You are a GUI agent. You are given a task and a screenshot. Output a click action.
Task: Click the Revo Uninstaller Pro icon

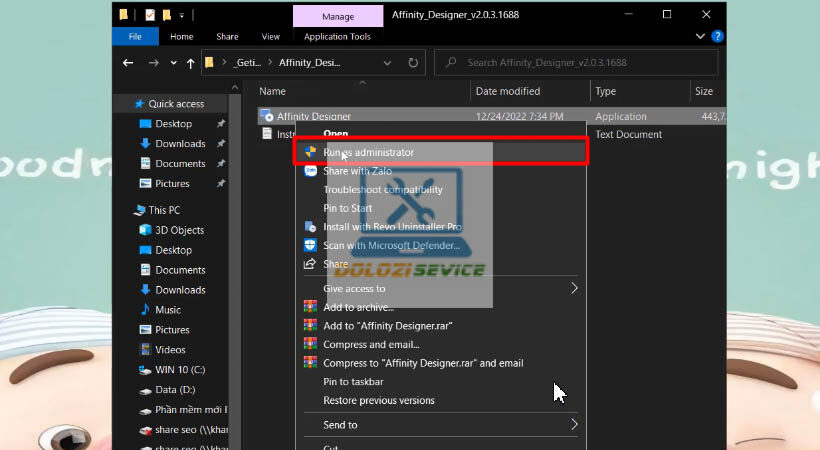tap(310, 227)
